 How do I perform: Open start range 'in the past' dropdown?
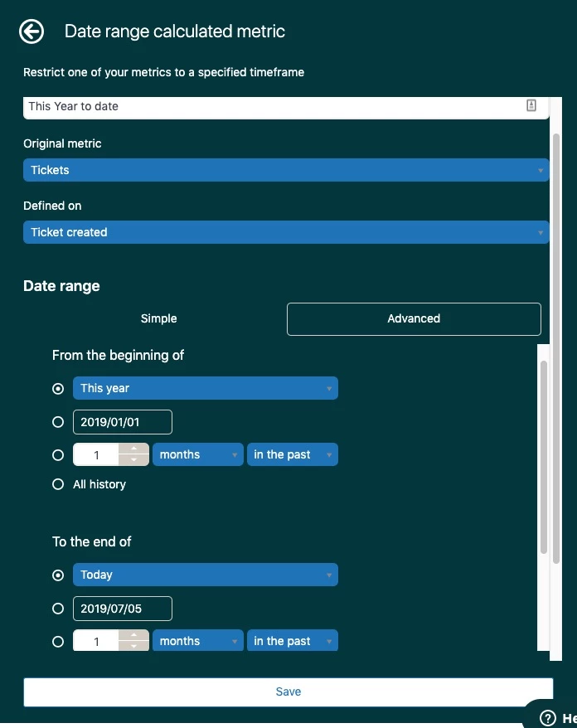pos(293,454)
